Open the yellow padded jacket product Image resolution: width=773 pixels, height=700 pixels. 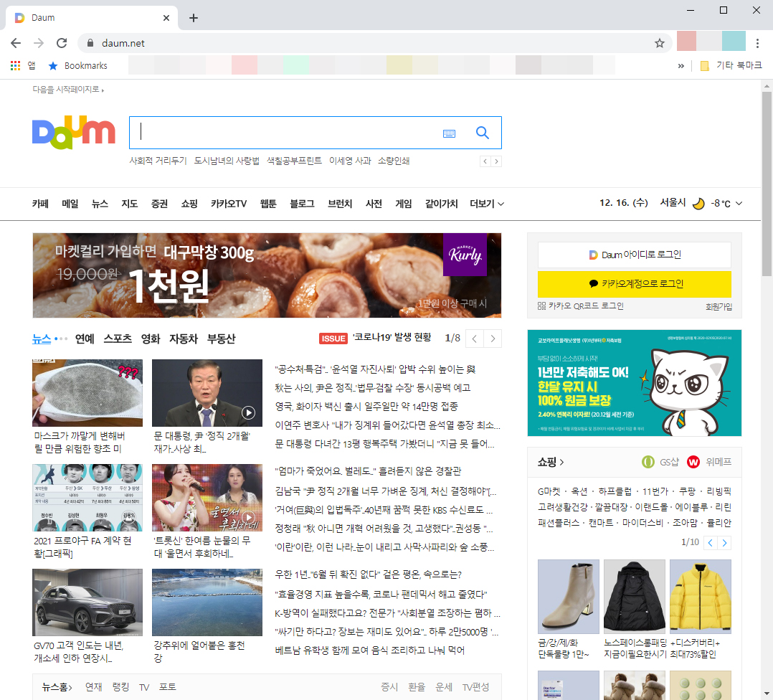tap(700, 597)
